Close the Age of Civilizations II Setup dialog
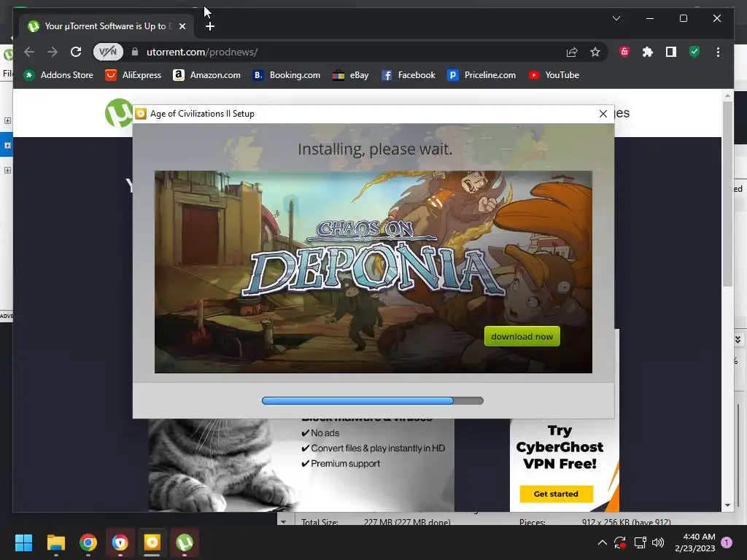747x560 pixels. click(603, 114)
